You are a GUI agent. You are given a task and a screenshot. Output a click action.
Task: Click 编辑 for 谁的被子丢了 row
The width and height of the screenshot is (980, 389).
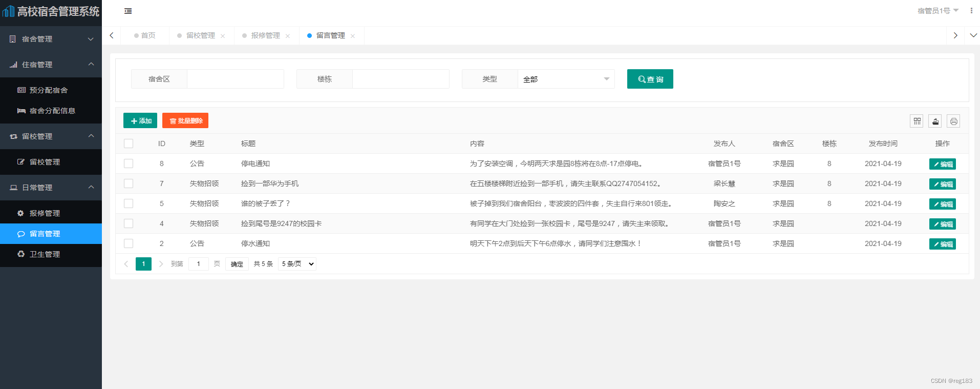tap(942, 204)
